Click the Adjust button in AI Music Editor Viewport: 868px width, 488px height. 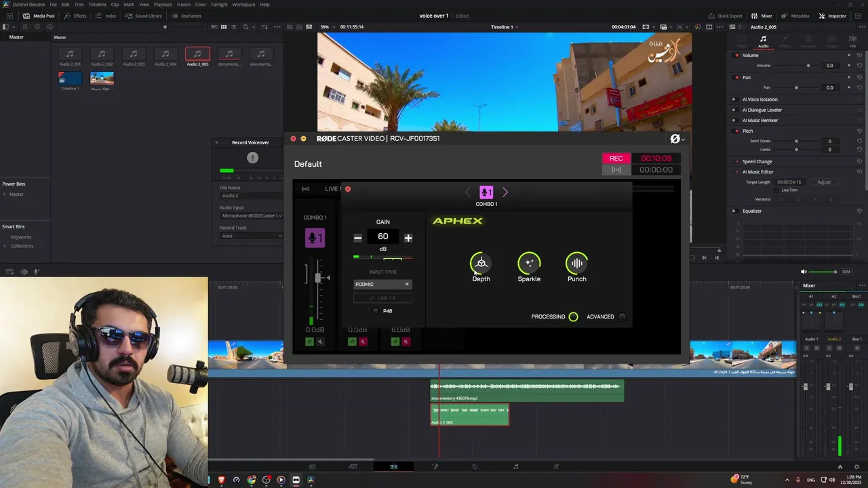(x=824, y=182)
